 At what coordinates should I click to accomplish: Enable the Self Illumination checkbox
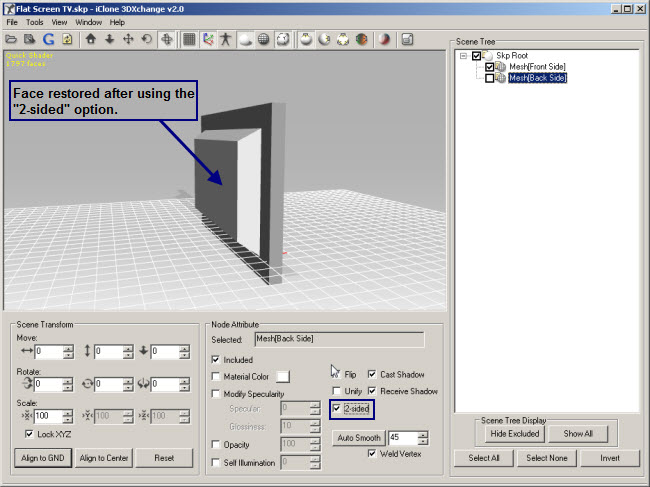point(216,462)
